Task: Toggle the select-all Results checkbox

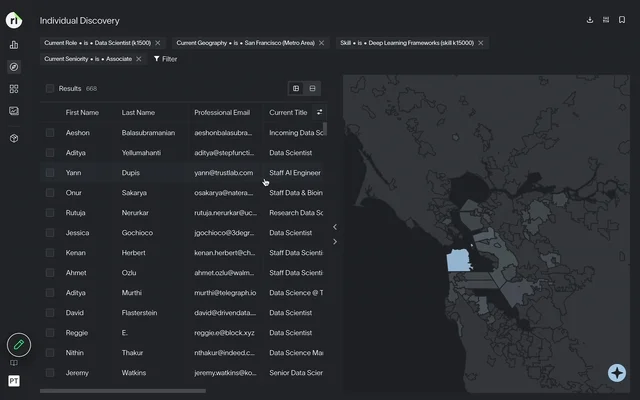Action: pyautogui.click(x=50, y=88)
